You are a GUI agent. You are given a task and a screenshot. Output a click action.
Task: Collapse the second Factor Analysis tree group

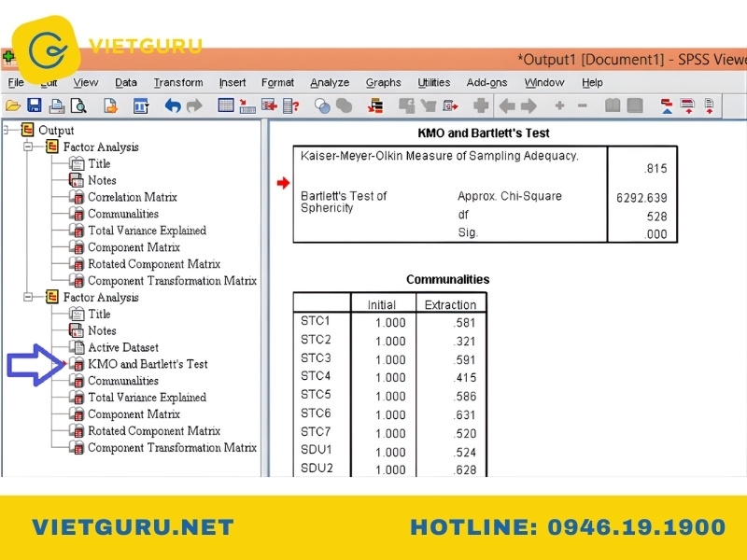[28, 297]
